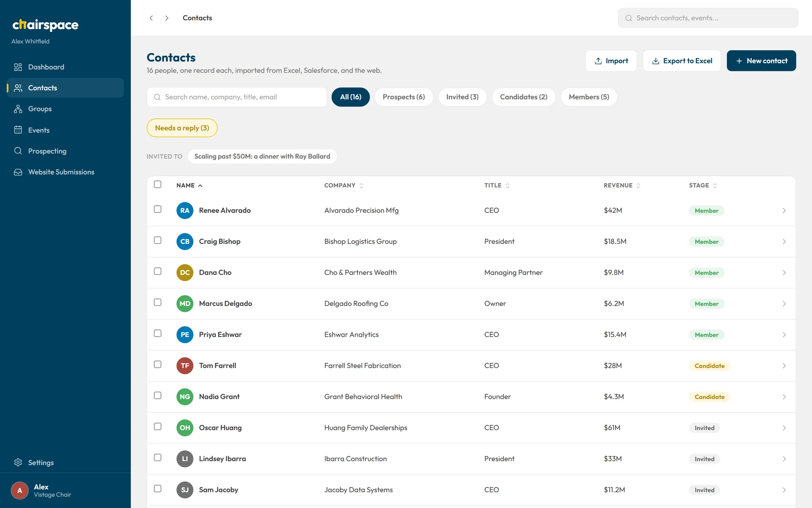Click Priya Eshwar's PE avatar

185,334
